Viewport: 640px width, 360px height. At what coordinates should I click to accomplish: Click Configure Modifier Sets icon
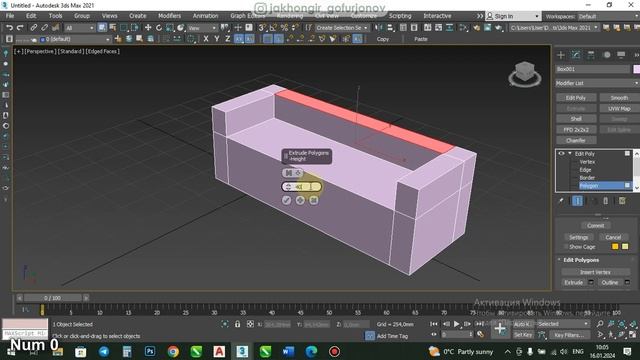pos(622,200)
